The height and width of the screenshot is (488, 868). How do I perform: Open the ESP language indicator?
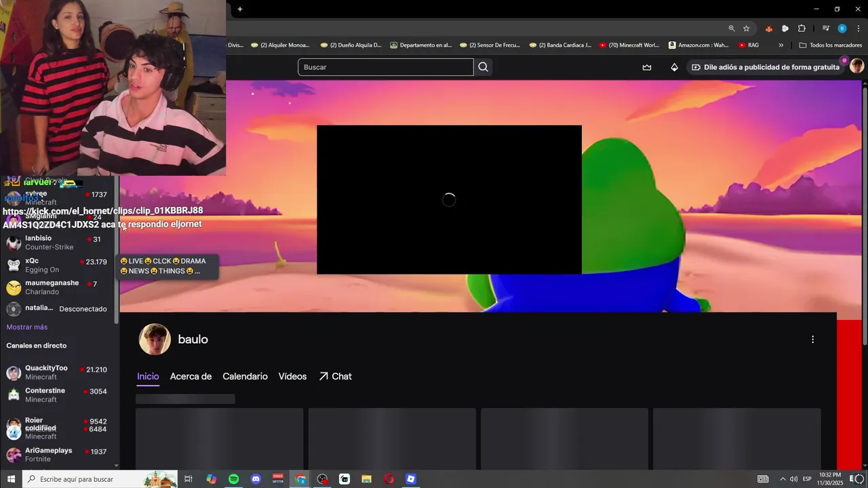coord(807,479)
